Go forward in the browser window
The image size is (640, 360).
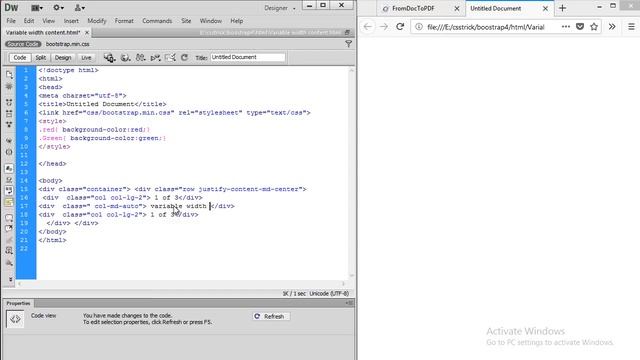(x=384, y=27)
